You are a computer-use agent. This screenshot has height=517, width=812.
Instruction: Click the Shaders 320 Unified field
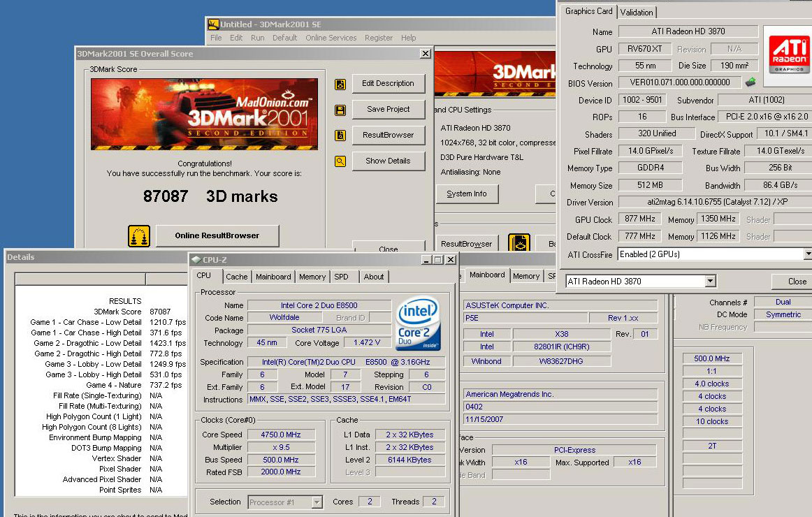(657, 133)
